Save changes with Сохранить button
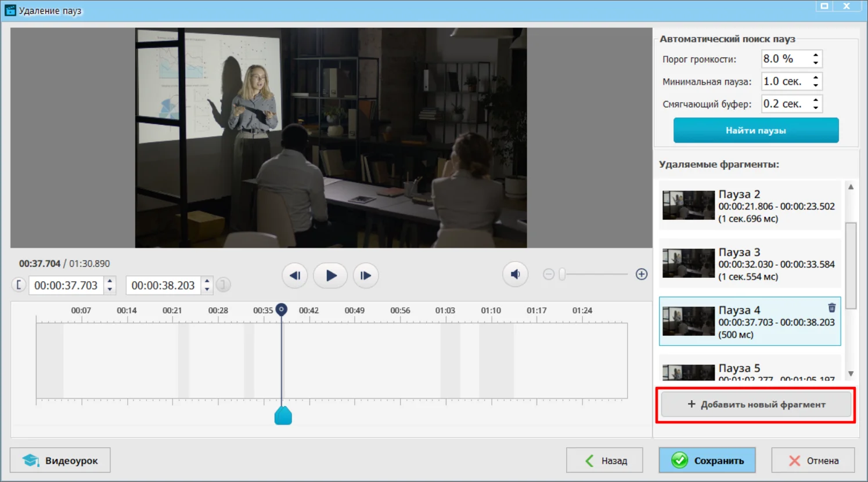Screen dimensions: 868x482 click(x=707, y=461)
